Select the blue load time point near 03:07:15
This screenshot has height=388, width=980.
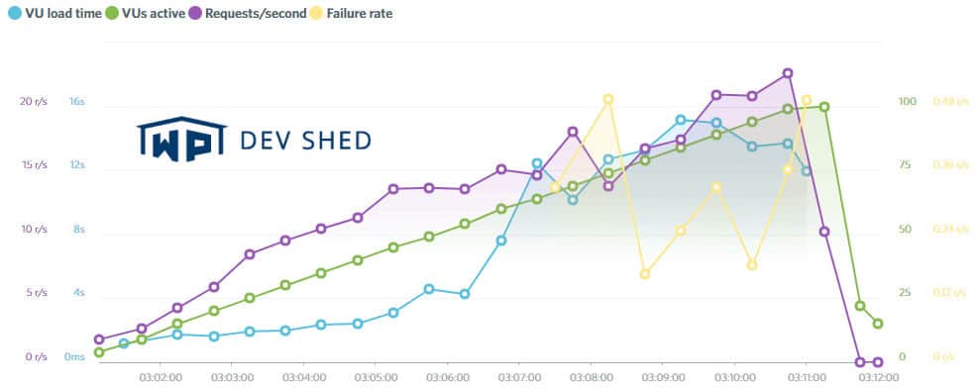click(537, 163)
